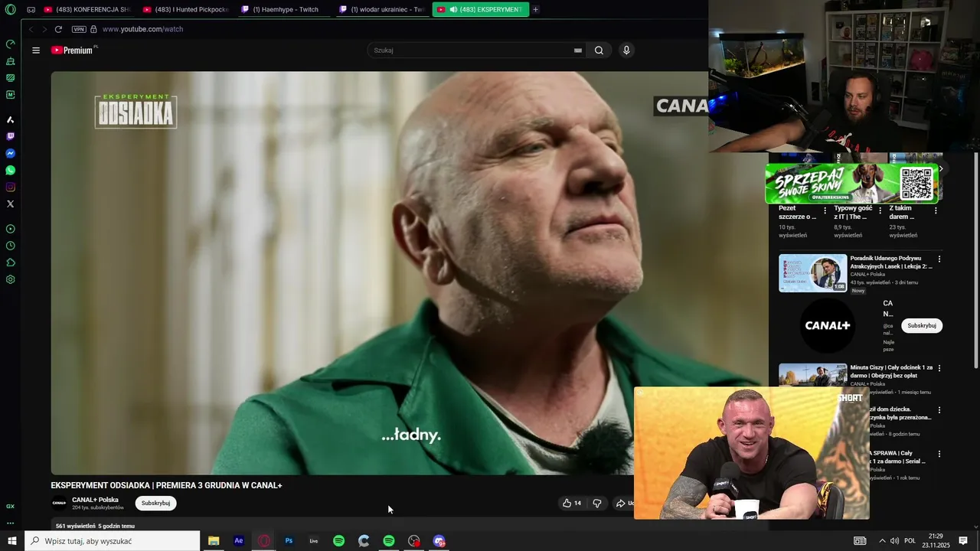The image size is (980, 551).
Task: Open Discord from taskbar
Action: click(439, 541)
